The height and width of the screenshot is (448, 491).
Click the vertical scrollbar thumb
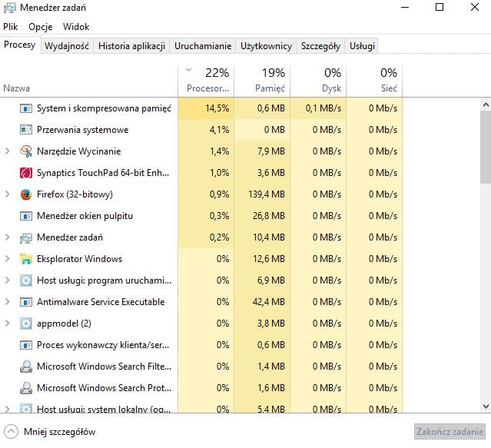tap(486, 147)
